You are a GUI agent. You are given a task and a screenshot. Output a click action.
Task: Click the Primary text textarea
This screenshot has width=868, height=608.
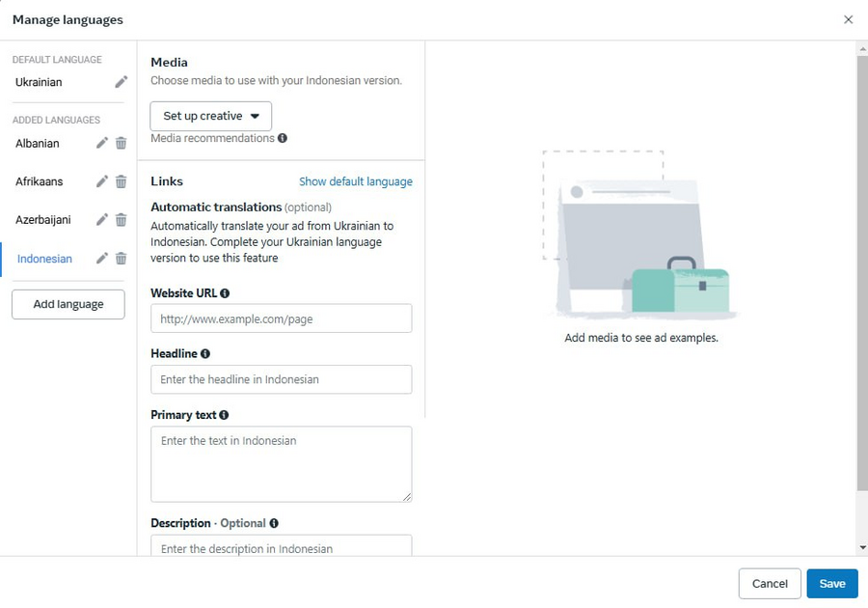coord(282,464)
